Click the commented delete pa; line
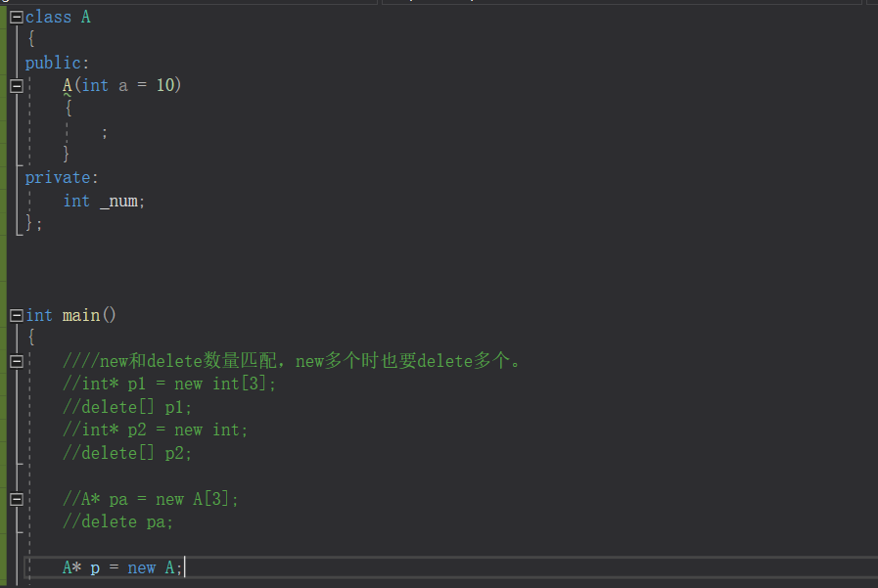Screen dimensions: 878x588 [117, 520]
